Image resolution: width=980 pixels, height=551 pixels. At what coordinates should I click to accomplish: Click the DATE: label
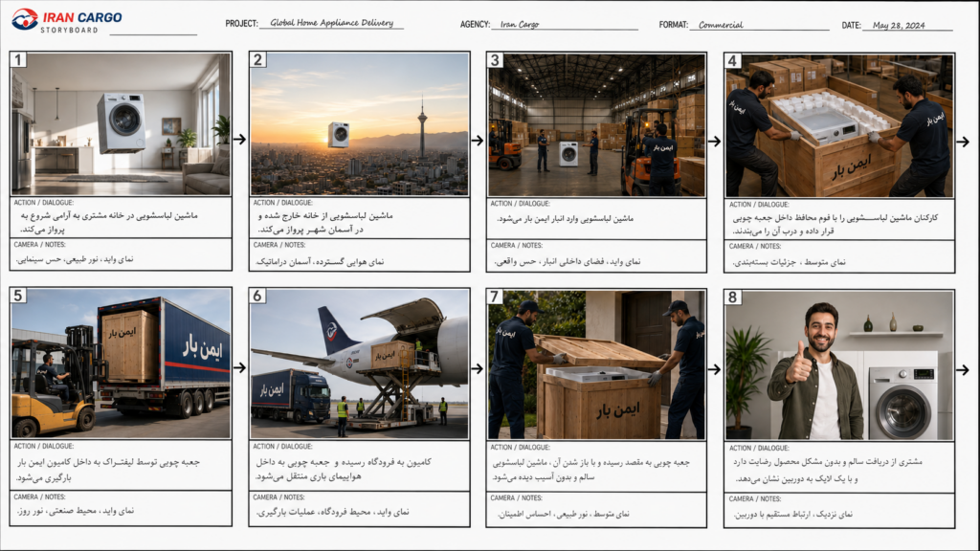coord(851,26)
